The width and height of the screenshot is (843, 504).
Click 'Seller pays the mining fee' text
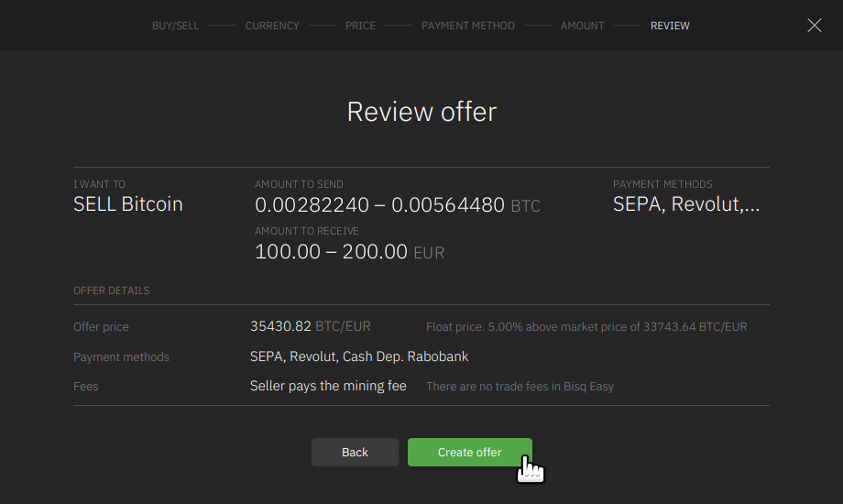(x=328, y=386)
